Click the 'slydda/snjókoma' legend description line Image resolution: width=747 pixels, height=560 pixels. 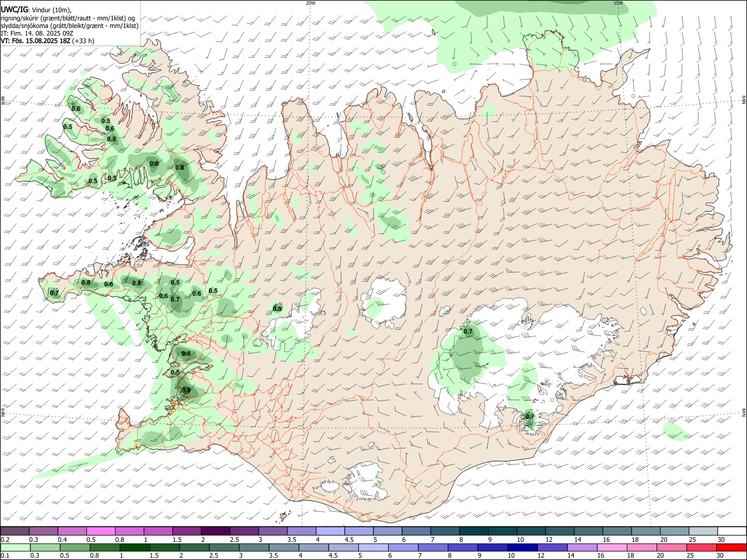pos(69,26)
